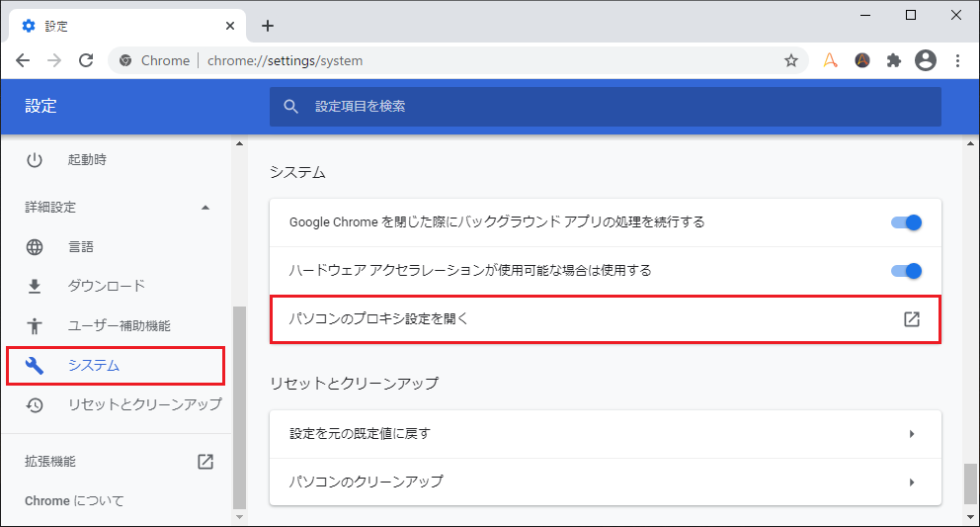Image resolution: width=980 pixels, height=527 pixels.
Task: Click the 言語 globe icon
Action: 35,247
